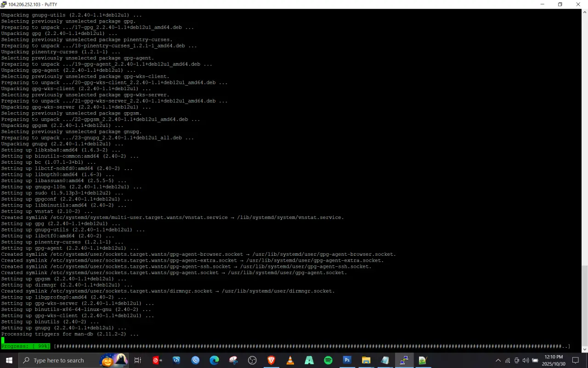This screenshot has height=368, width=588.
Task: Close the PuTTY window
Action: 578,4
